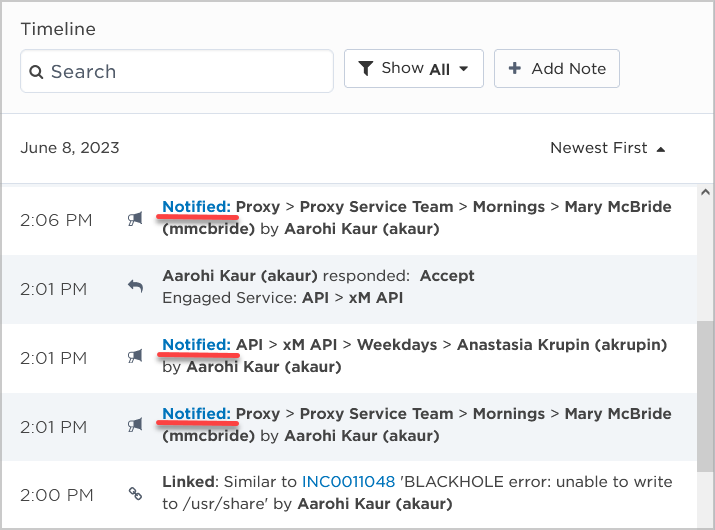Click megaphone icon beside Anastasia Krupin notification

[x=135, y=357]
